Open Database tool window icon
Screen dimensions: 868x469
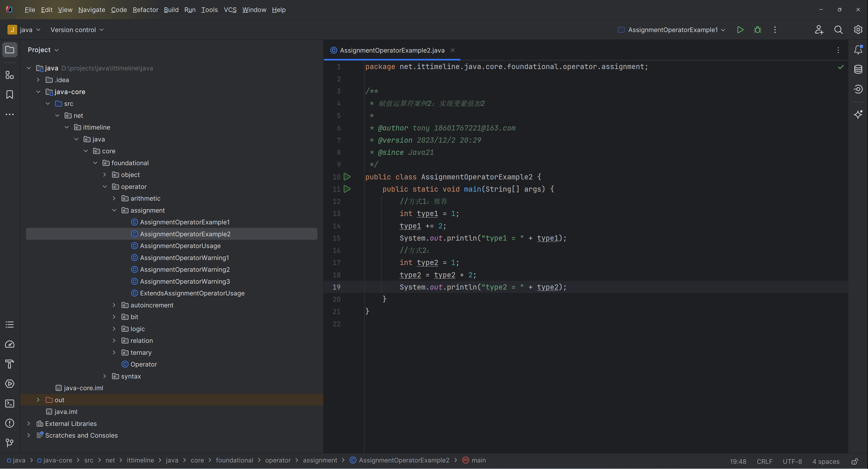pos(858,69)
